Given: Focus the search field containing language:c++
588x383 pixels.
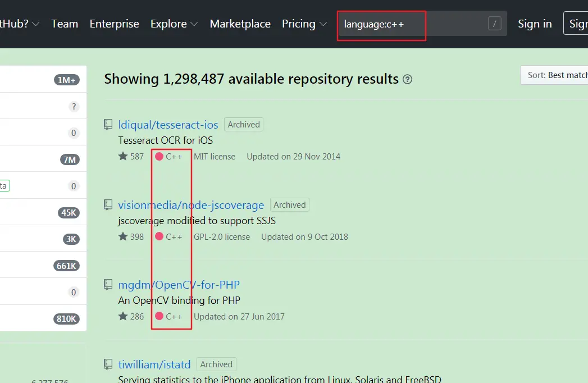Looking at the screenshot, I should [x=422, y=24].
